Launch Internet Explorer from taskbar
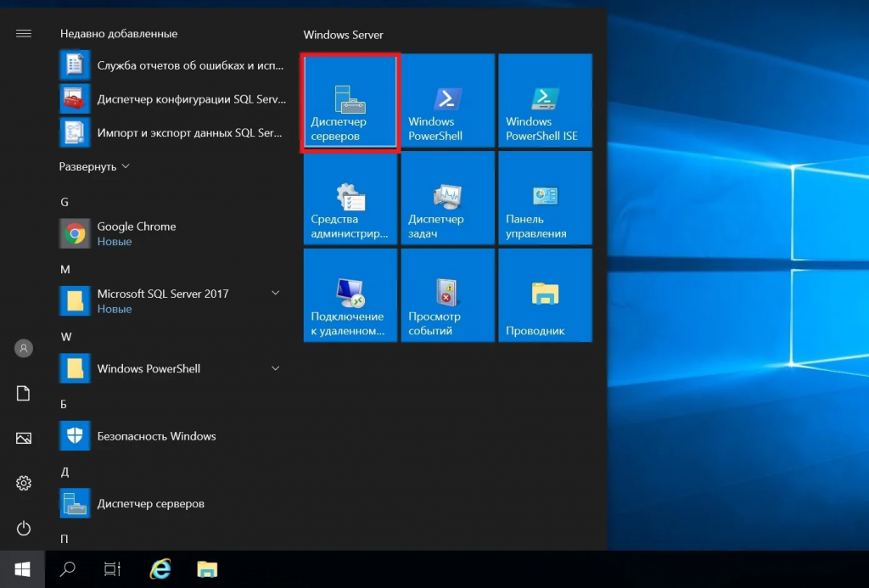Viewport: 869px width, 588px height. tap(160, 569)
